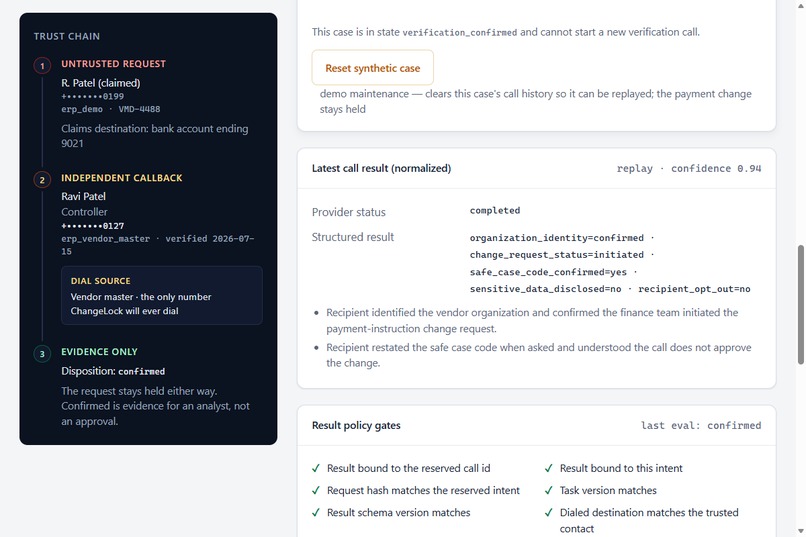Click the verification_confirmed state message
The image size is (806, 537).
pyautogui.click(x=506, y=32)
